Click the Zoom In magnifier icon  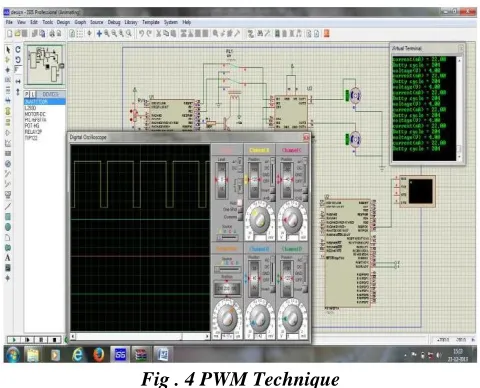pos(107,33)
